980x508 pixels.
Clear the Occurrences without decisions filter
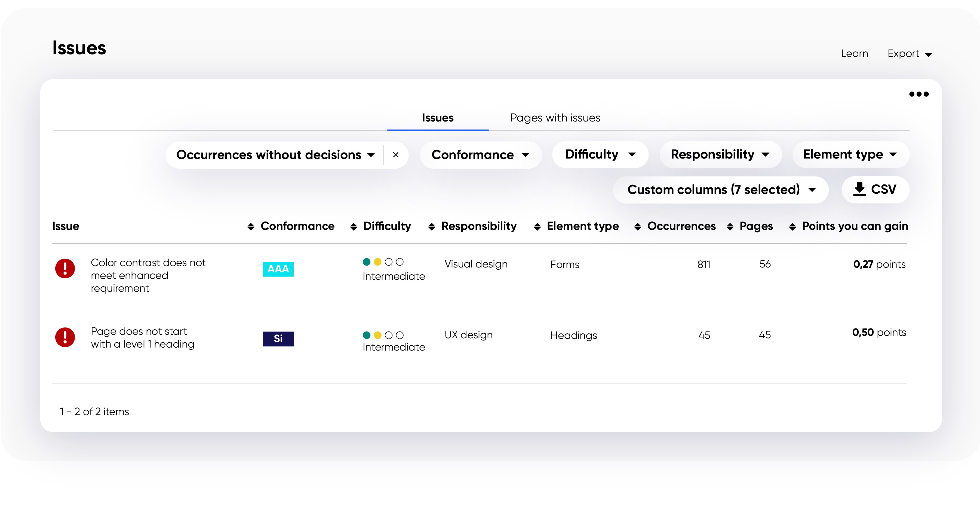click(x=396, y=155)
